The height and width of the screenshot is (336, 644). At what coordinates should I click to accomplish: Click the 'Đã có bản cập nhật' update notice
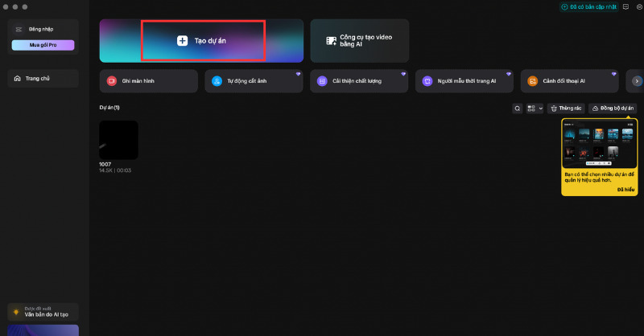pos(591,6)
